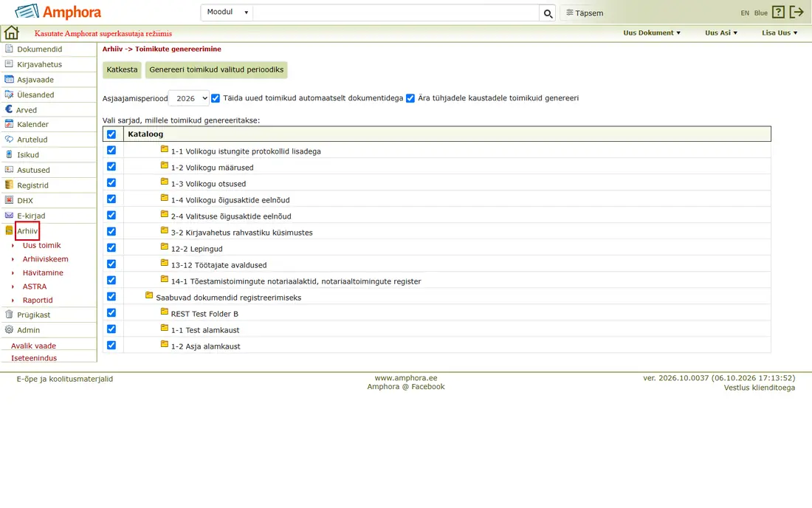Open the Moodul search dropdown
Viewport: 812px width, 508px height.
click(227, 13)
